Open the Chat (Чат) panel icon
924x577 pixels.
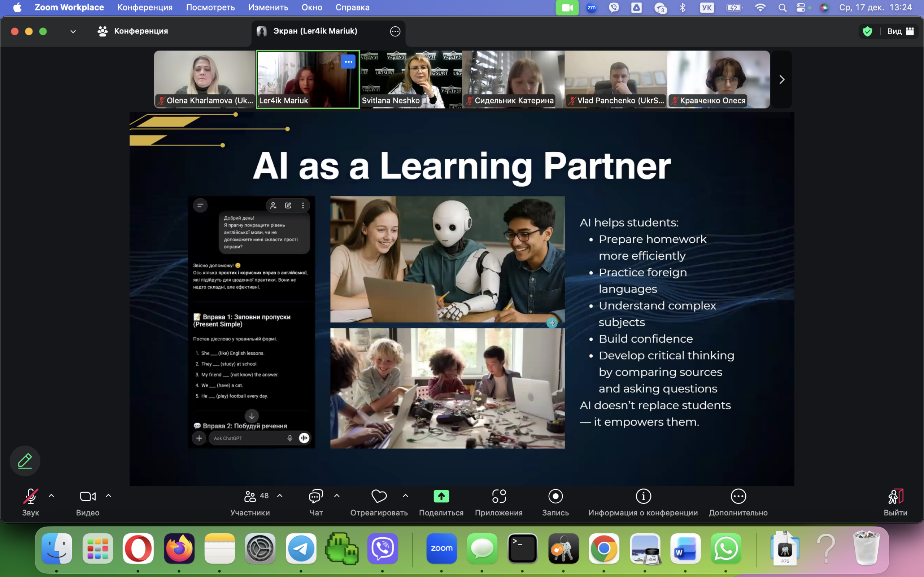tap(316, 497)
